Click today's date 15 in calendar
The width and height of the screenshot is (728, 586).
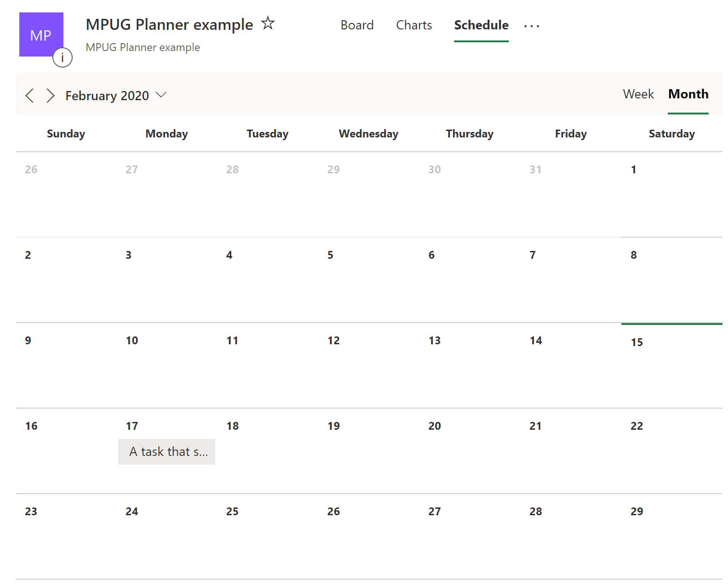[x=637, y=342]
